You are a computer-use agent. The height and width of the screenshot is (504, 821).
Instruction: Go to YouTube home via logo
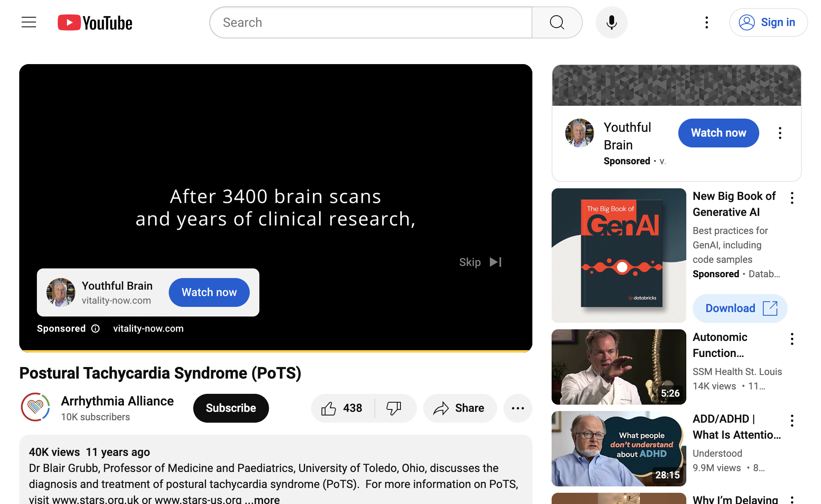(x=95, y=23)
